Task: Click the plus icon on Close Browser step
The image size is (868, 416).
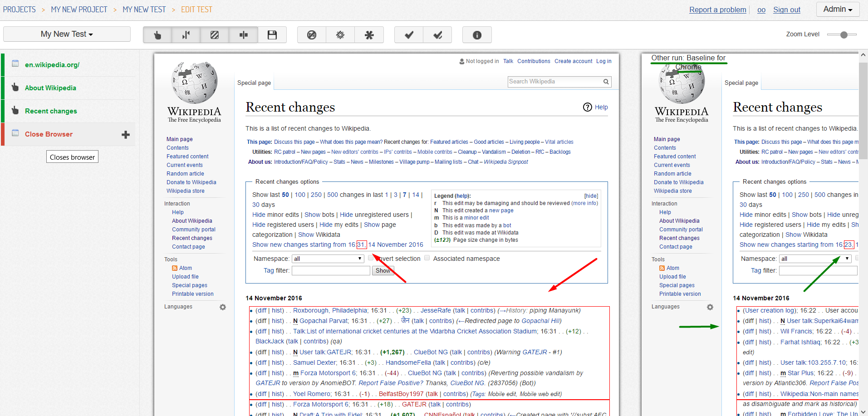Action: click(126, 135)
